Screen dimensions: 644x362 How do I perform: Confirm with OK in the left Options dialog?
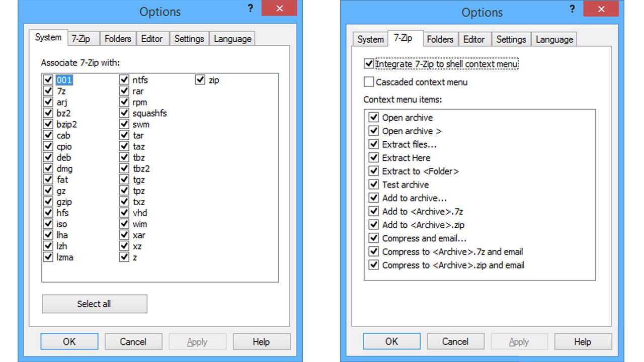69,342
